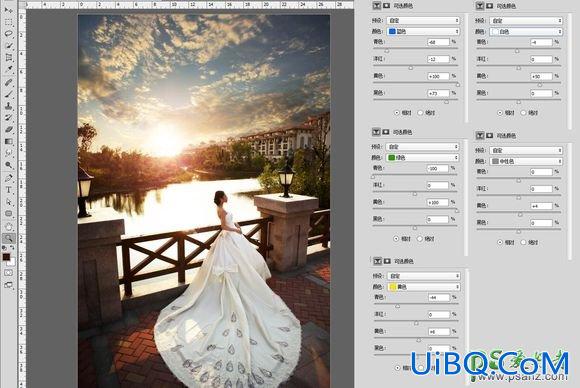The image size is (580, 388).
Task: Select the Eyedropper tool
Action: [x=8, y=70]
